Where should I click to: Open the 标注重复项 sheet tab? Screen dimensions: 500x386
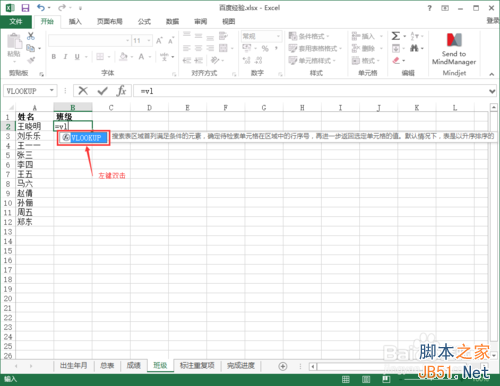(197, 365)
